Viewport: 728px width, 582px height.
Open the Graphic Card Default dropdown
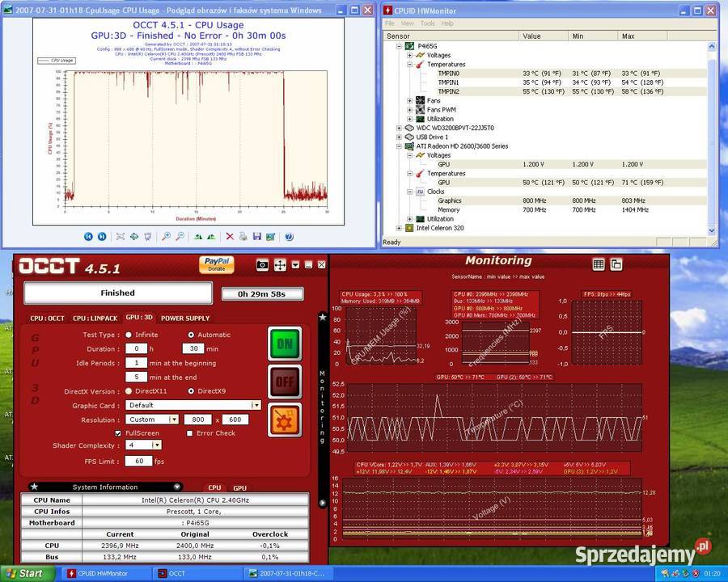pyautogui.click(x=256, y=405)
